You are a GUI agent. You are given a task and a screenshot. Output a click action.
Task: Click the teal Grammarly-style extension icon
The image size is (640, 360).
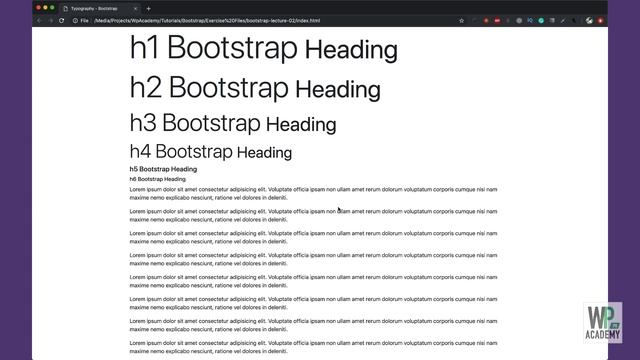coord(541,20)
